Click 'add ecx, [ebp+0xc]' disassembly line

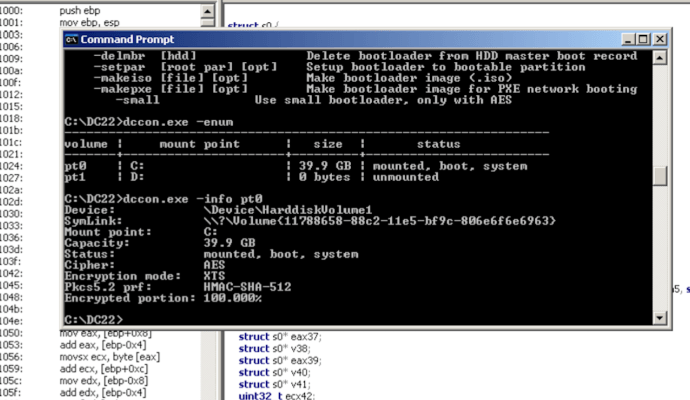point(104,369)
